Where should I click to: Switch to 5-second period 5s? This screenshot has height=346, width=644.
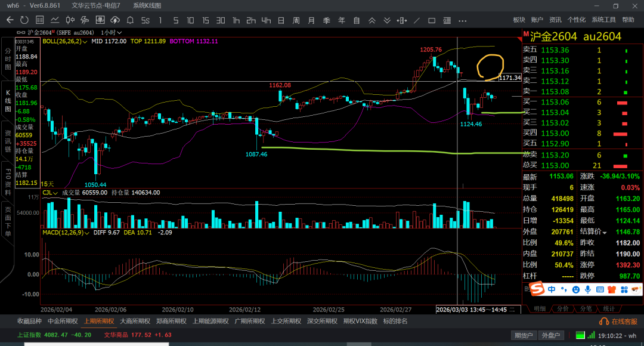pos(145,20)
